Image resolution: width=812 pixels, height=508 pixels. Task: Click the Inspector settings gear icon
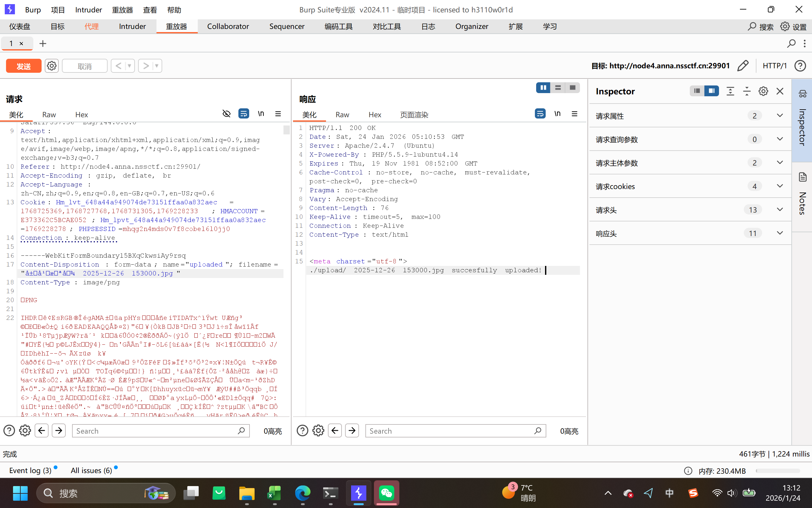pyautogui.click(x=763, y=91)
